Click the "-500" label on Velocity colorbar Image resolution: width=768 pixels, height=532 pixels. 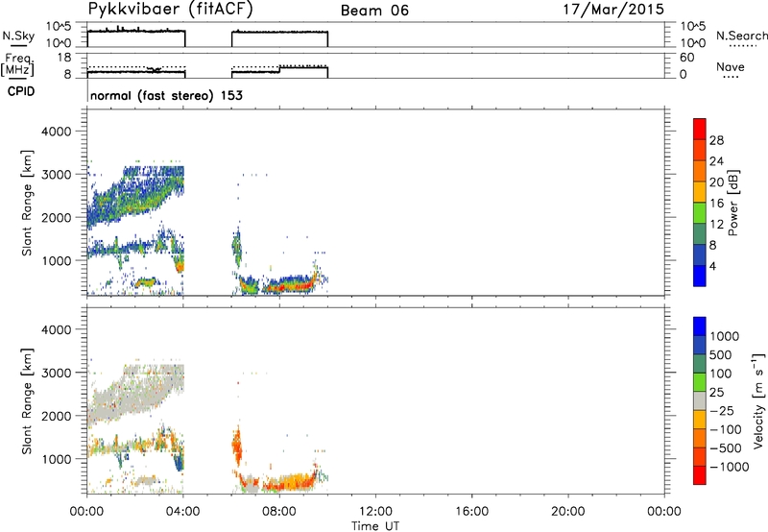[x=726, y=448]
